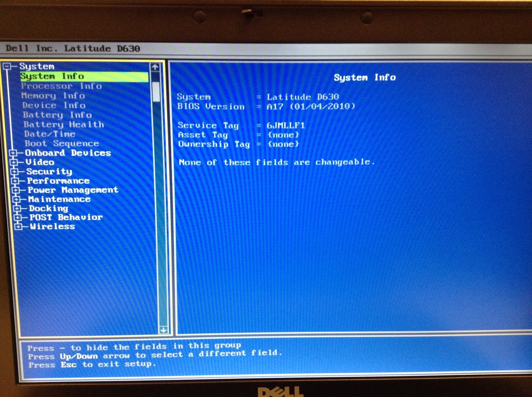Image resolution: width=532 pixels, height=397 pixels.
Task: Select the POST Behavior label
Action: point(66,217)
